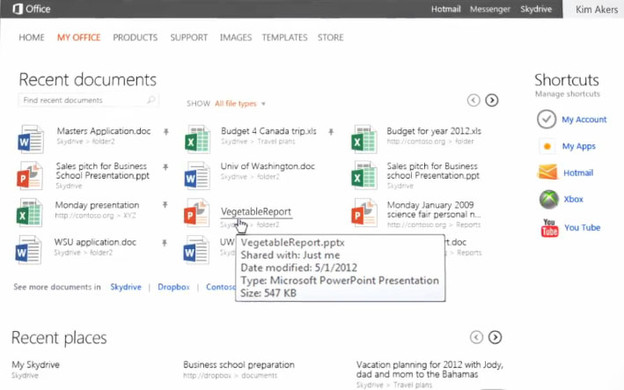Go to previous page of Recent places
Image resolution: width=624 pixels, height=390 pixels.
[476, 337]
